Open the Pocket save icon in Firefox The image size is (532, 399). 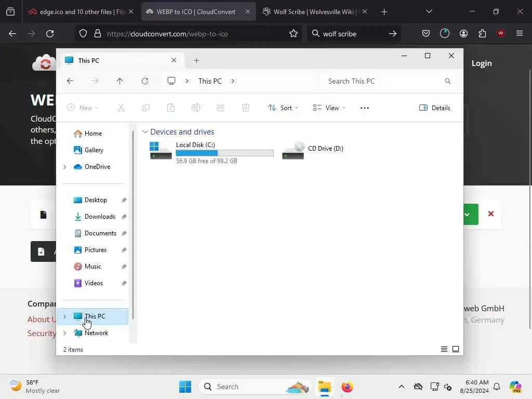coord(426,34)
